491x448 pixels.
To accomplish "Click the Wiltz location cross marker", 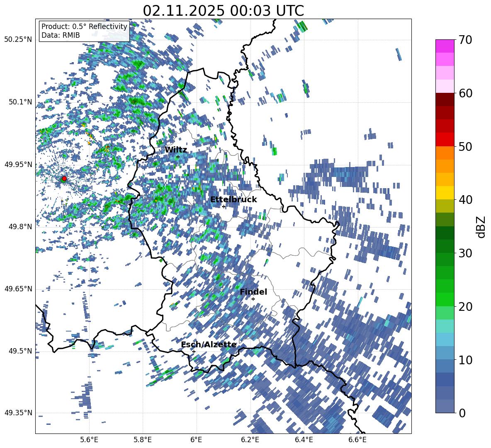I will tap(178, 157).
